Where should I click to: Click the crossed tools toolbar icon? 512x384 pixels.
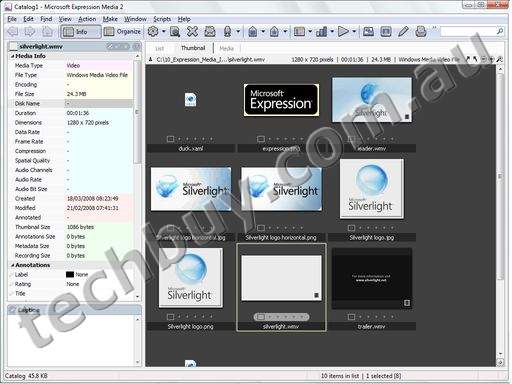coord(192,32)
